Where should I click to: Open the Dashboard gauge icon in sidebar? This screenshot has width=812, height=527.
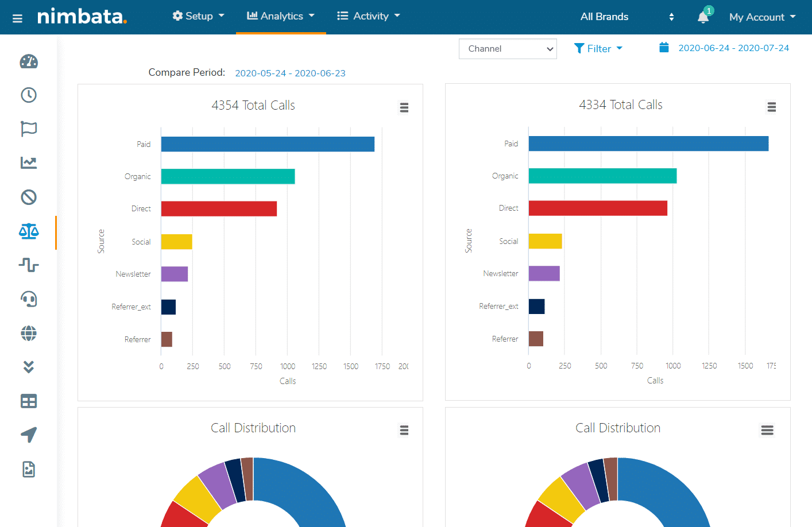tap(29, 61)
